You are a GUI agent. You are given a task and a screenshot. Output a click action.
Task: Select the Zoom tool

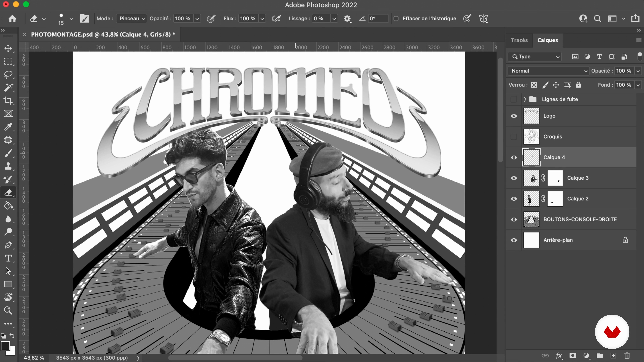(x=8, y=311)
